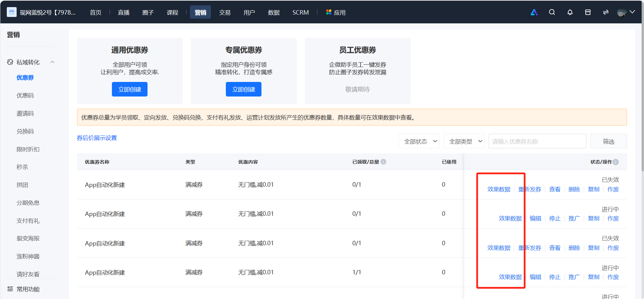The width and height of the screenshot is (644, 299).
Task: Open the 优惠码 sidebar item
Action: tap(25, 95)
